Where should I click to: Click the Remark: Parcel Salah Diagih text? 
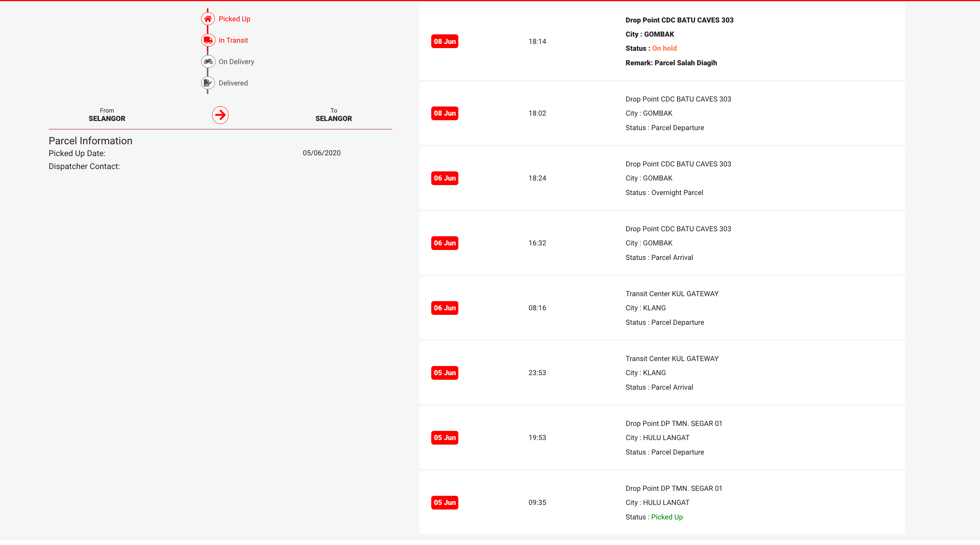coord(671,63)
